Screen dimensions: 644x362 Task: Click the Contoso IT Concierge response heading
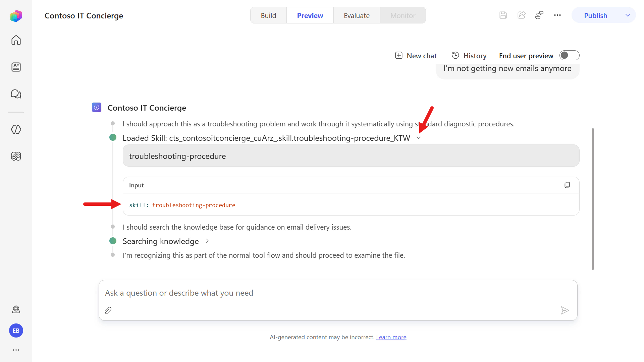(x=147, y=108)
